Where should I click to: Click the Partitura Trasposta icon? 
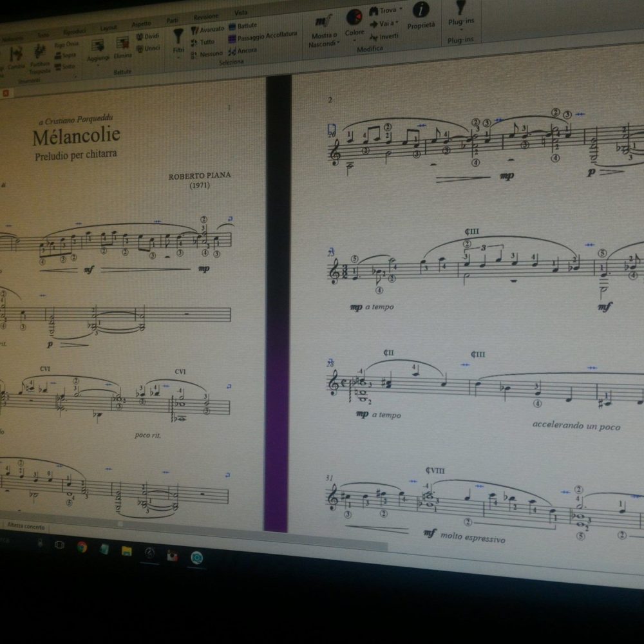pos(39,52)
